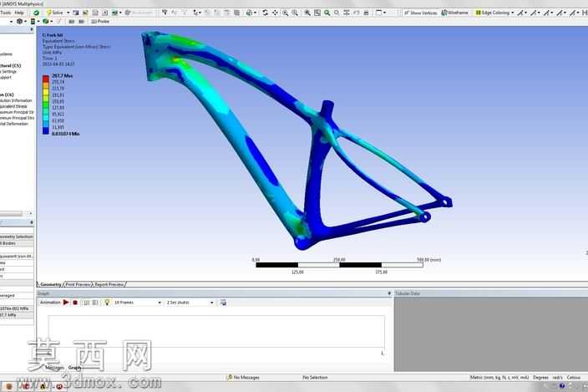Screen dimensions: 588x392
Task: Open the Solve dropdown arrow
Action: (68, 13)
